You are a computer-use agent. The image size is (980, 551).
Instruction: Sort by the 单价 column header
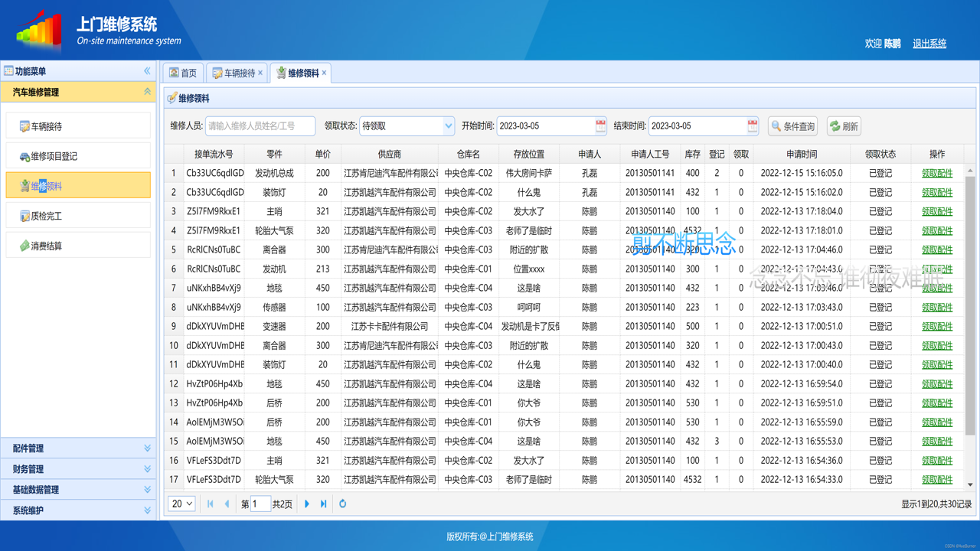[x=322, y=154]
